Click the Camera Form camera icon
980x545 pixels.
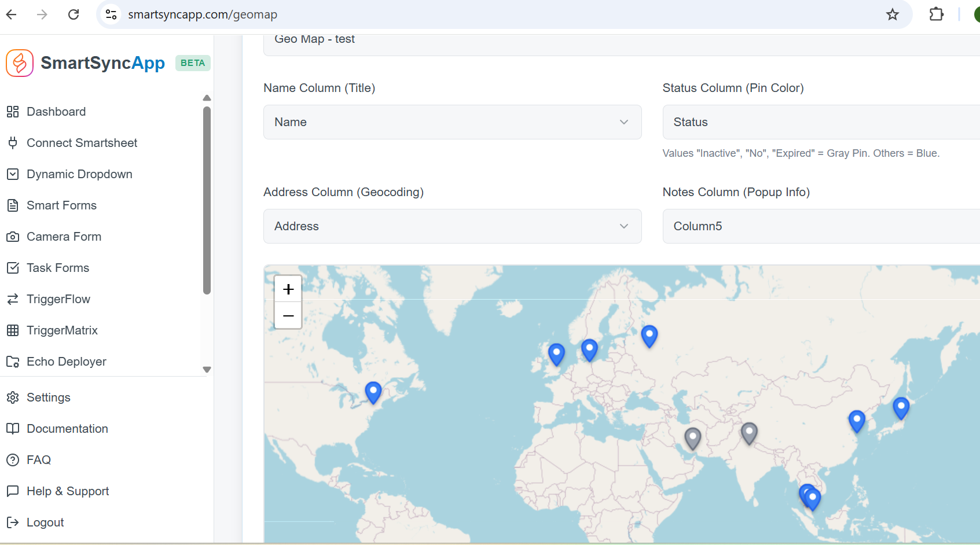pyautogui.click(x=13, y=237)
